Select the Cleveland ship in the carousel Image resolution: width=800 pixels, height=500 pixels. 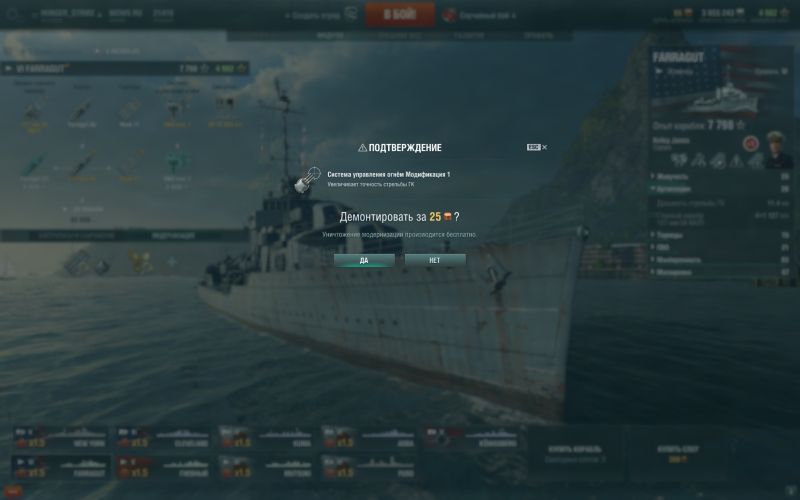(x=163, y=438)
